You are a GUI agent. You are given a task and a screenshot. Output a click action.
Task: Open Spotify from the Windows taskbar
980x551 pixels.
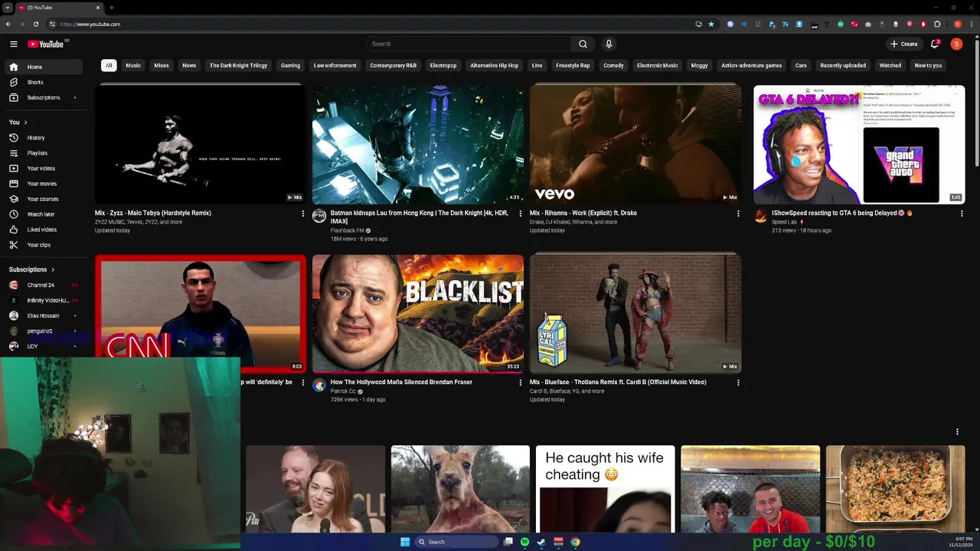524,542
